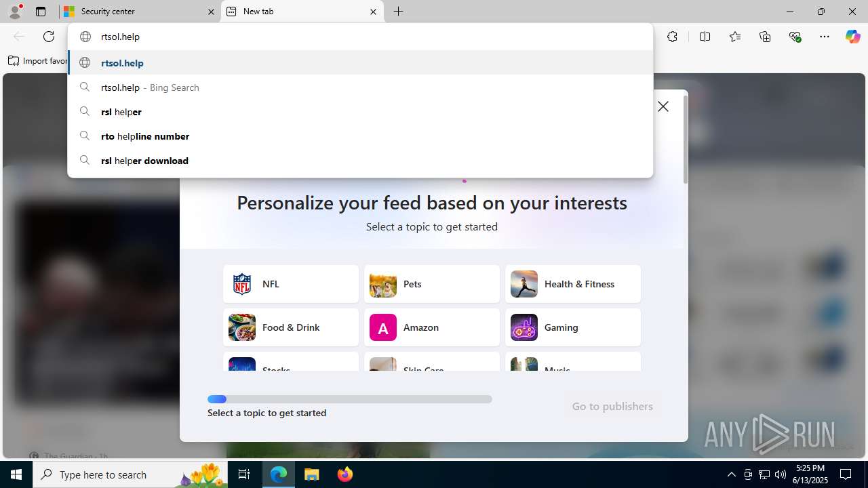Select the Pets topic

(432, 284)
